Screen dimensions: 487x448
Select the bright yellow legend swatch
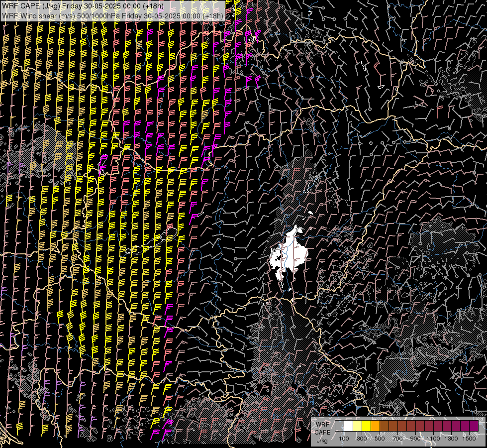point(367,426)
